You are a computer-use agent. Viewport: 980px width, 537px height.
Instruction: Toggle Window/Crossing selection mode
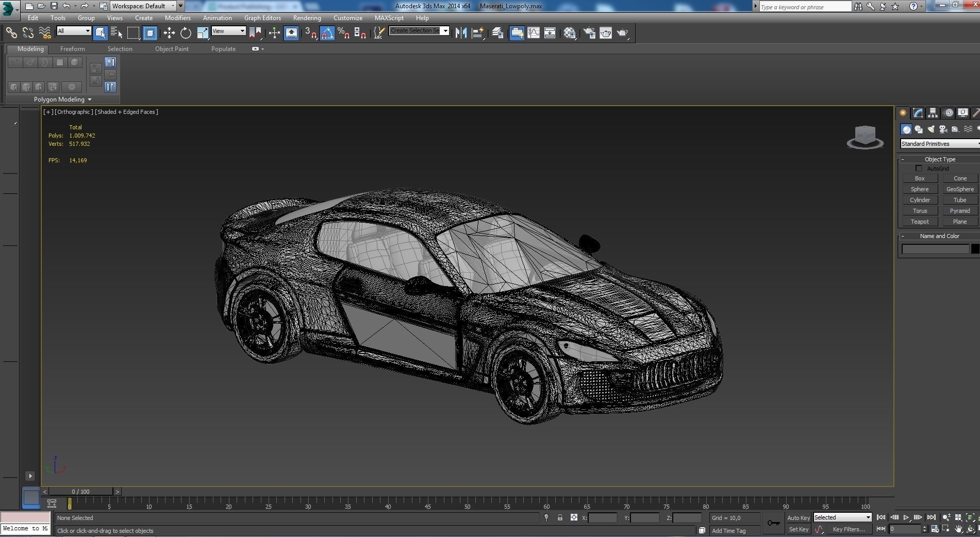click(x=150, y=33)
